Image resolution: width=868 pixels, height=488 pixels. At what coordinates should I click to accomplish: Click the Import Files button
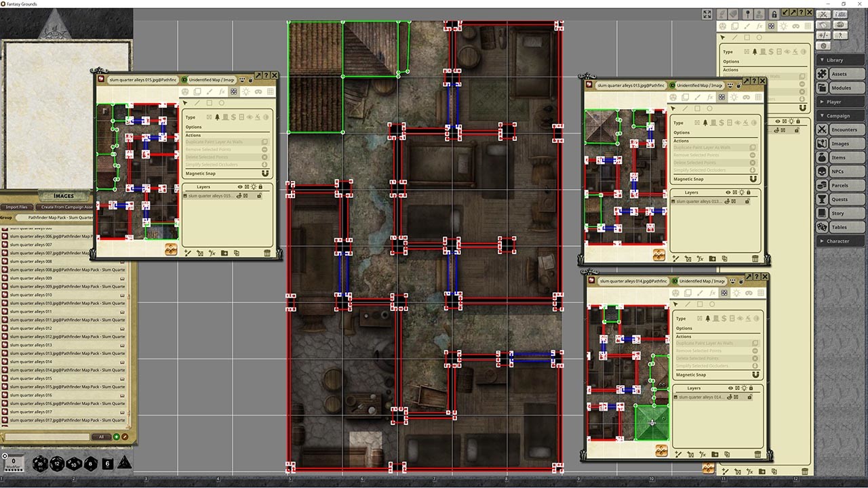[x=17, y=207]
